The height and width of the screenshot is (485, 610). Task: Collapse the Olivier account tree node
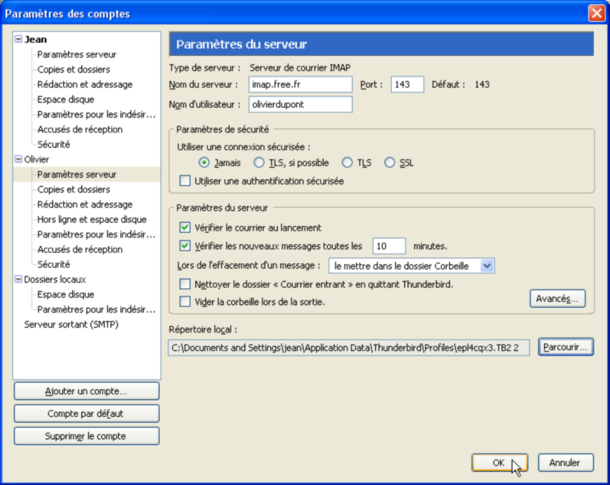(18, 159)
